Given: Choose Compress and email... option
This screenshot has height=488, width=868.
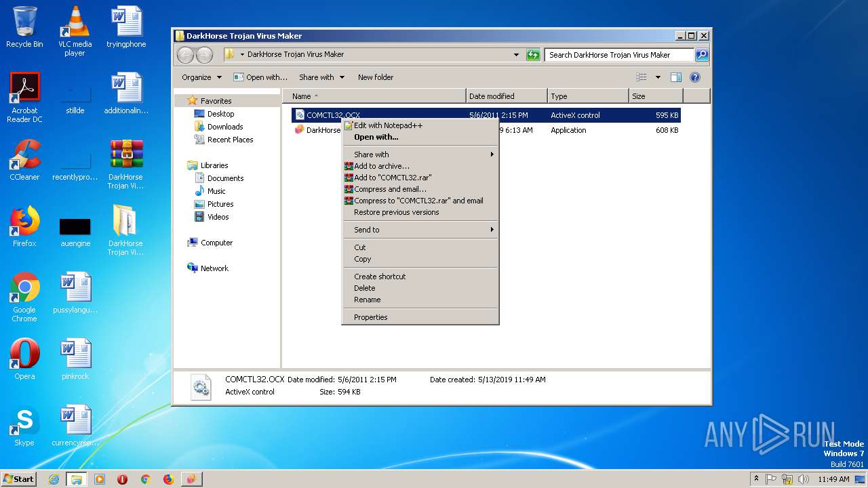Looking at the screenshot, I should [x=420, y=189].
